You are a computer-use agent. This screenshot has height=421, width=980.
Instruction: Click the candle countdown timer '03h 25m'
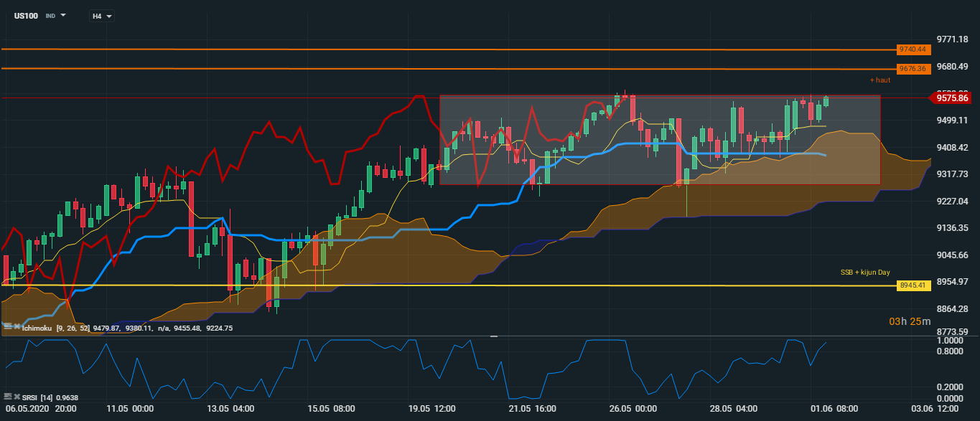(910, 321)
